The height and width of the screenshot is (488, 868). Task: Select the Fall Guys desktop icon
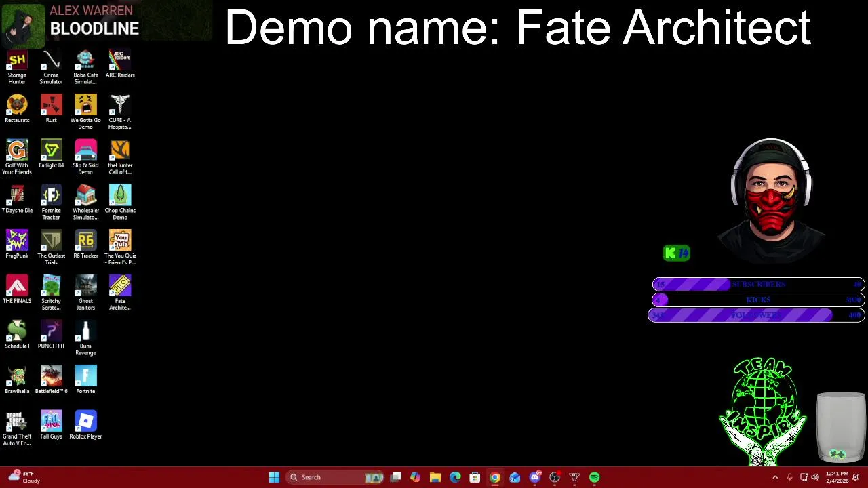pos(51,426)
